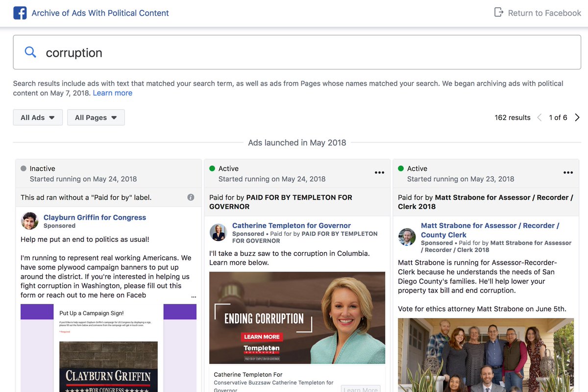
Task: Open Catherine Templeton for Governor page link
Action: tap(292, 226)
